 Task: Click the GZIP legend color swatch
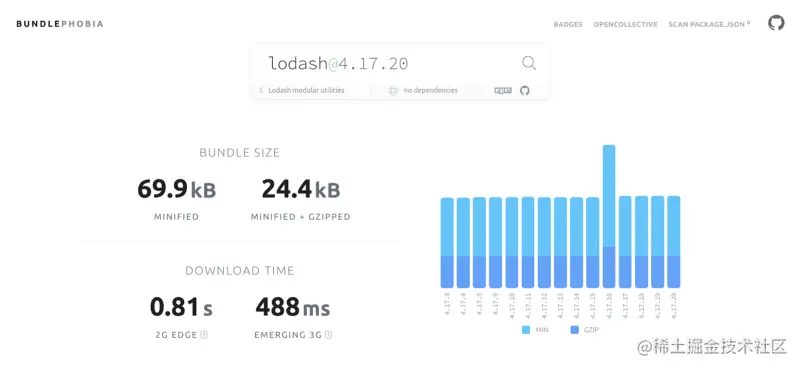coord(575,330)
